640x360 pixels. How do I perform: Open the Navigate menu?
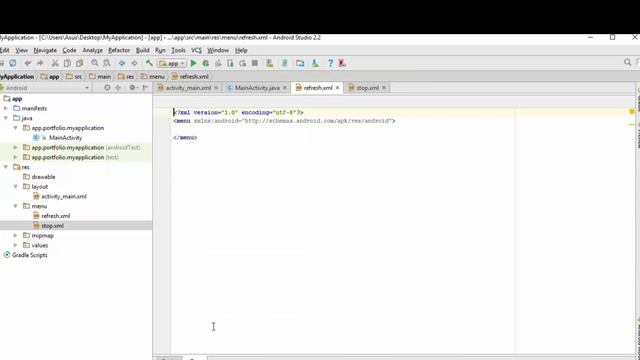pos(45,50)
